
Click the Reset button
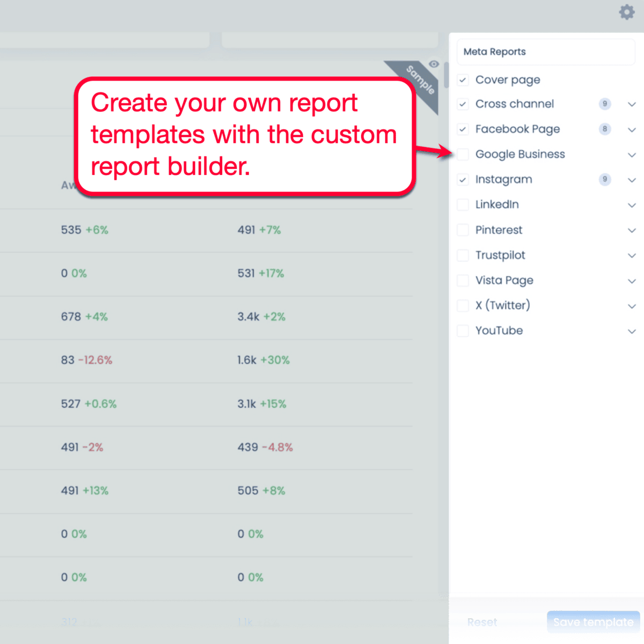tap(482, 622)
